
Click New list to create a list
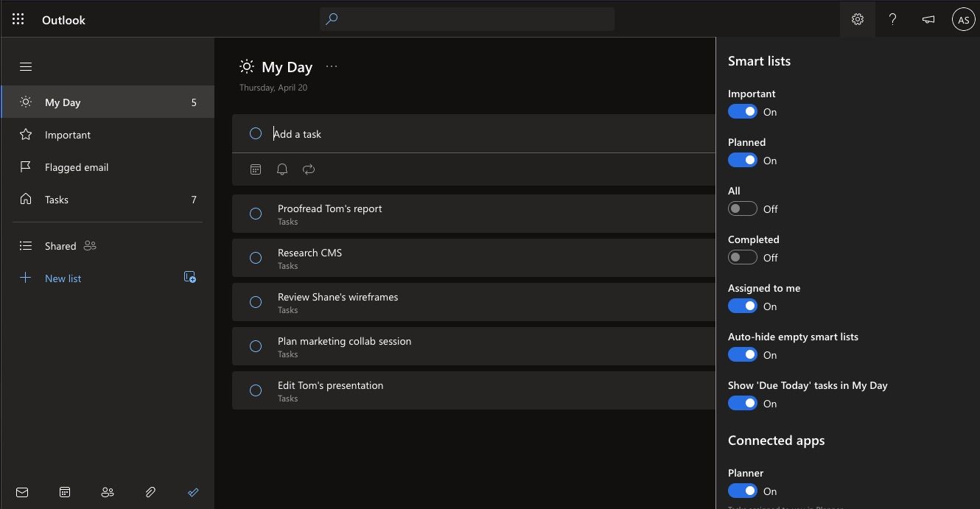pyautogui.click(x=63, y=278)
